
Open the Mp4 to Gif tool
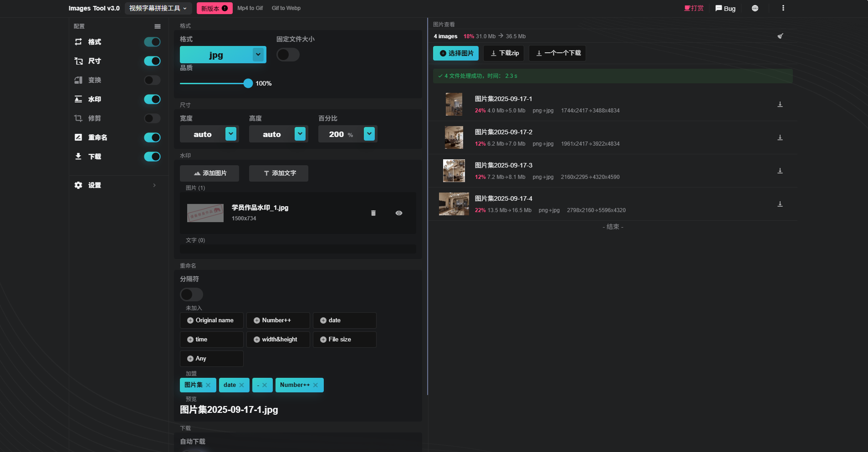point(250,8)
